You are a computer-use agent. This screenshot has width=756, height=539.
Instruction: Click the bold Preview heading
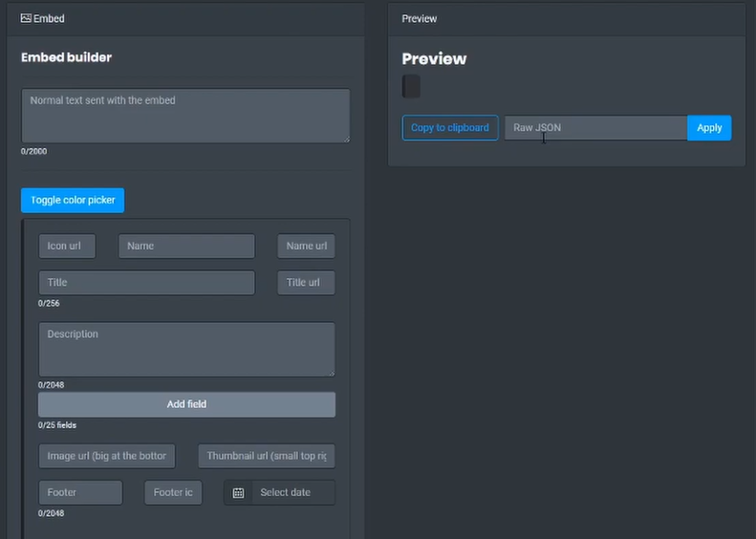[434, 59]
